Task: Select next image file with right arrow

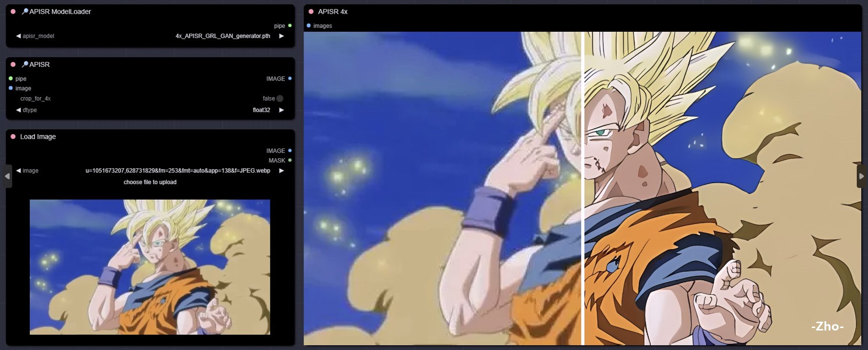Action: coord(282,171)
